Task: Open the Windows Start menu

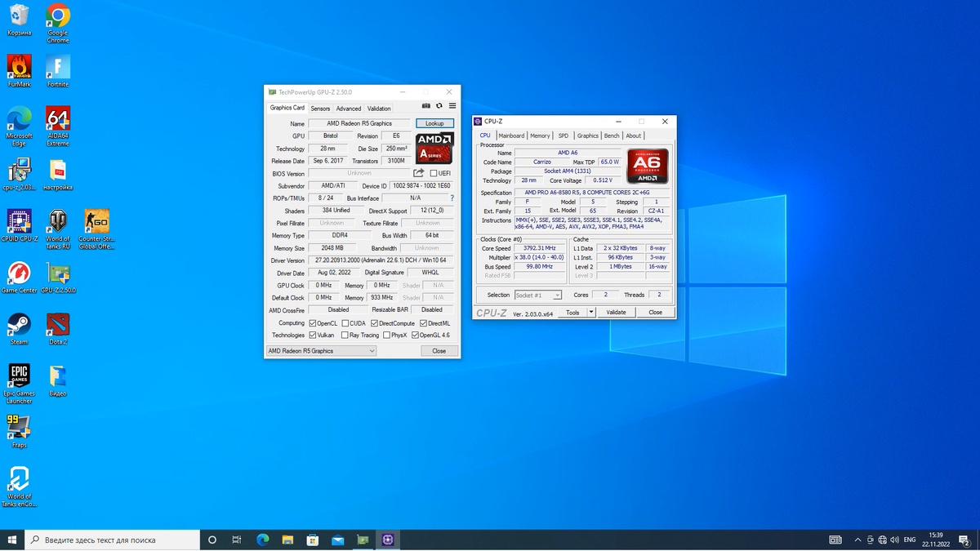Action: coord(12,540)
